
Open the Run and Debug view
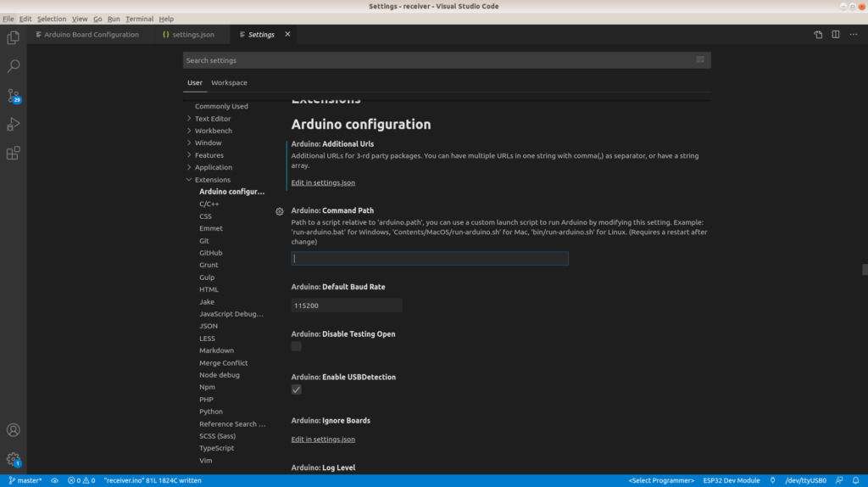pos(14,124)
